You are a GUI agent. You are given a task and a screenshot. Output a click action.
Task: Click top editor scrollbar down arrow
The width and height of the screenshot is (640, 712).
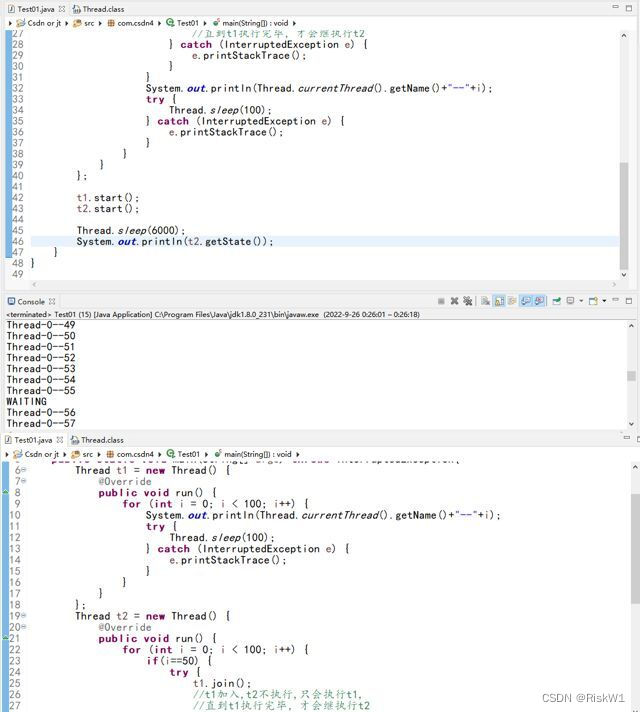point(624,274)
